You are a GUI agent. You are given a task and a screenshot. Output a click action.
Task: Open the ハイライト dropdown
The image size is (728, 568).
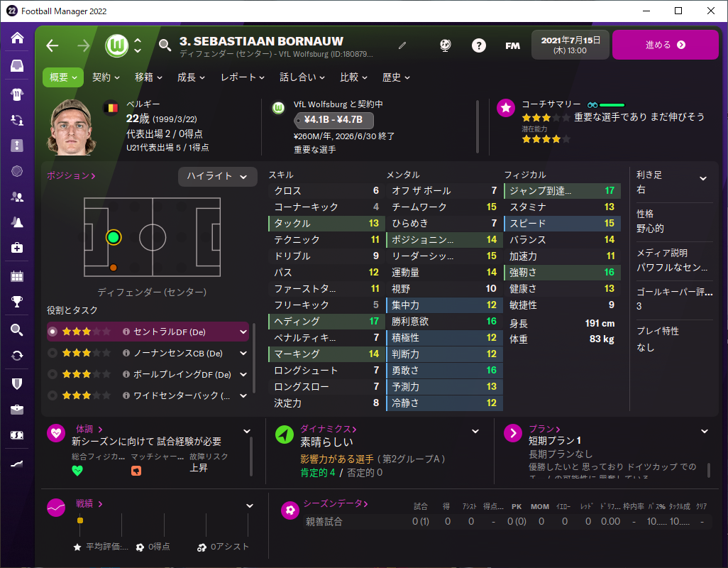coord(217,177)
